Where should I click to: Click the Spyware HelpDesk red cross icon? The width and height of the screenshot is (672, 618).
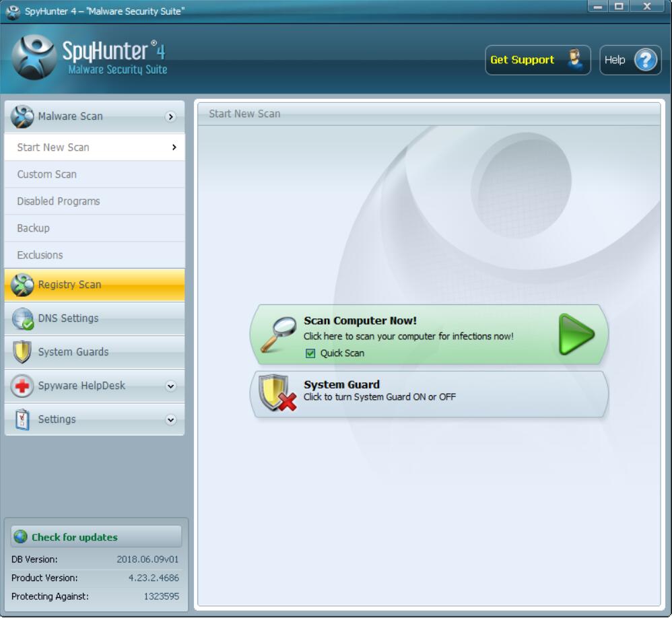pos(22,386)
